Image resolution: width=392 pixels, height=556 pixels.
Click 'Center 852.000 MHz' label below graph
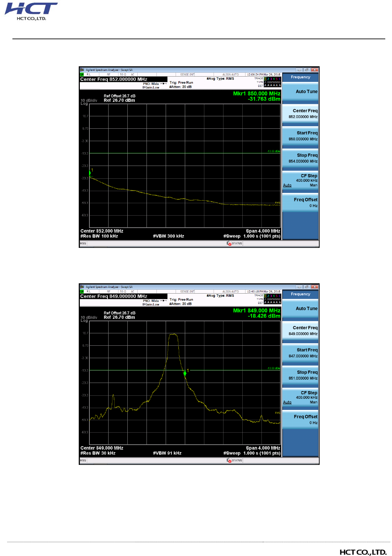102,231
